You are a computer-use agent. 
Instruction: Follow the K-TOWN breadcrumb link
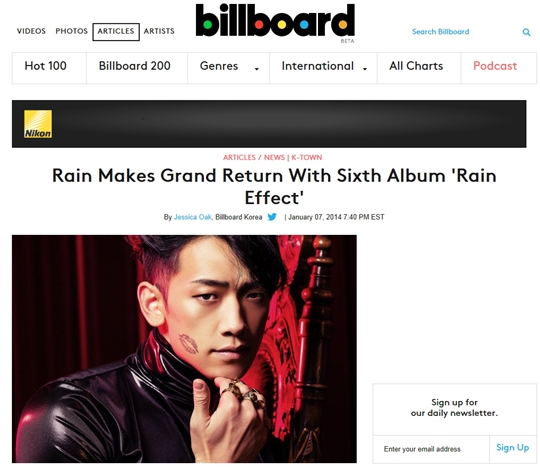[x=307, y=157]
